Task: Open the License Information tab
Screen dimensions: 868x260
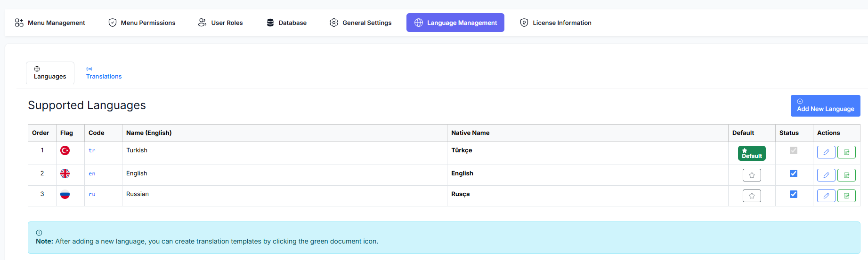Action: point(556,23)
